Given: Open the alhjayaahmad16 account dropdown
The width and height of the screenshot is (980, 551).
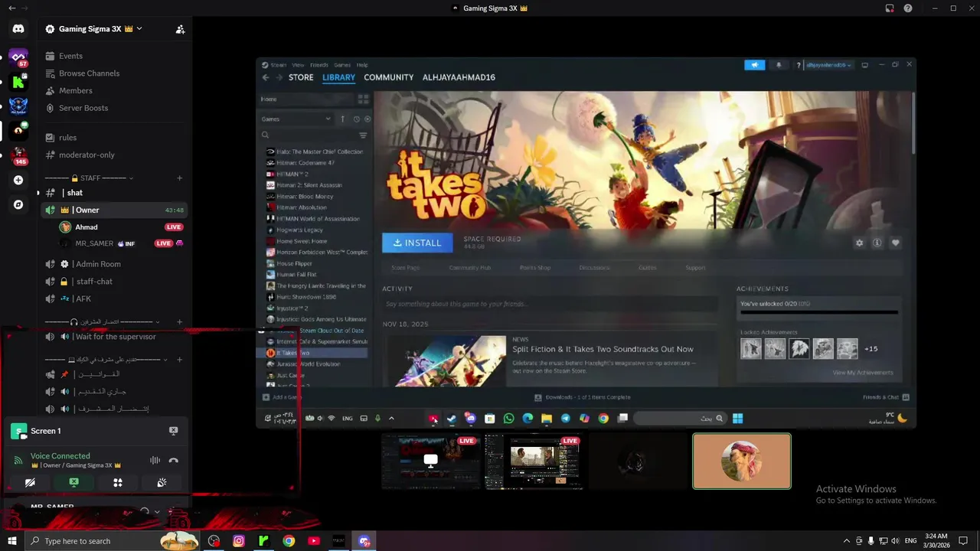Looking at the screenshot, I should pyautogui.click(x=828, y=65).
